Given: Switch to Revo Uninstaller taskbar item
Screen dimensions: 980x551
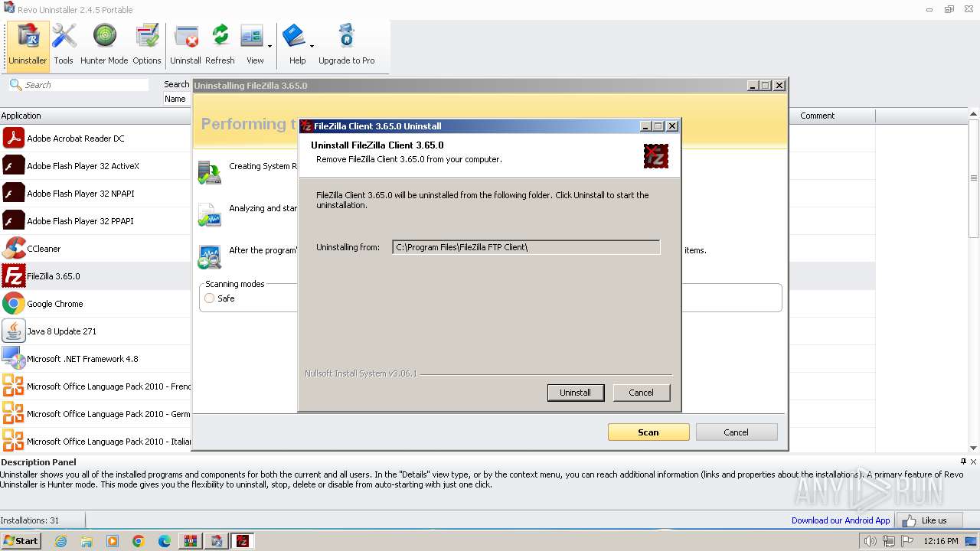Looking at the screenshot, I should (x=217, y=541).
